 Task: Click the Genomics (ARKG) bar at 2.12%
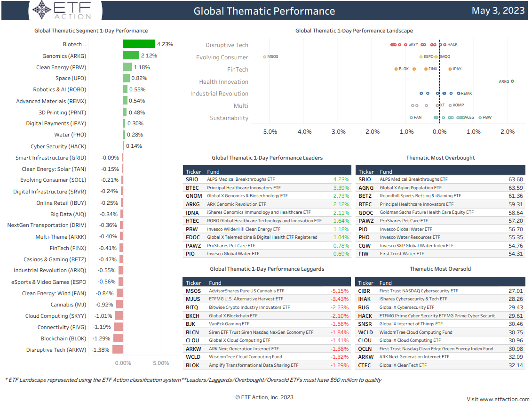[x=131, y=56]
